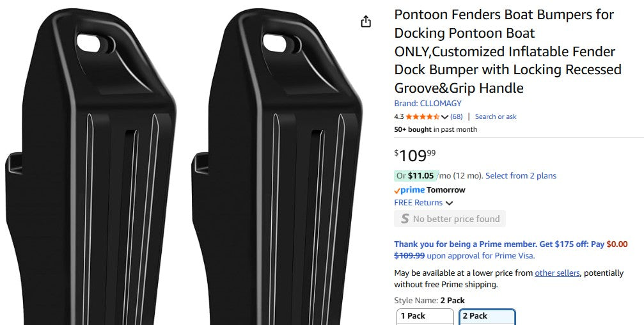Screen dimensions: 644x325
Task: Open the 68 customer reviews link
Action: click(457, 116)
